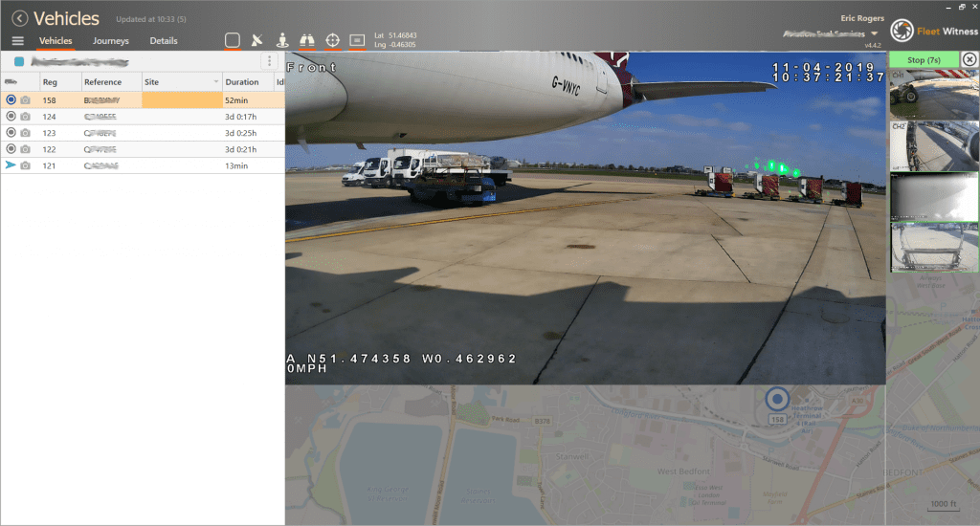Toggle the crosshair target icon
This screenshot has height=526, width=980.
(x=332, y=40)
